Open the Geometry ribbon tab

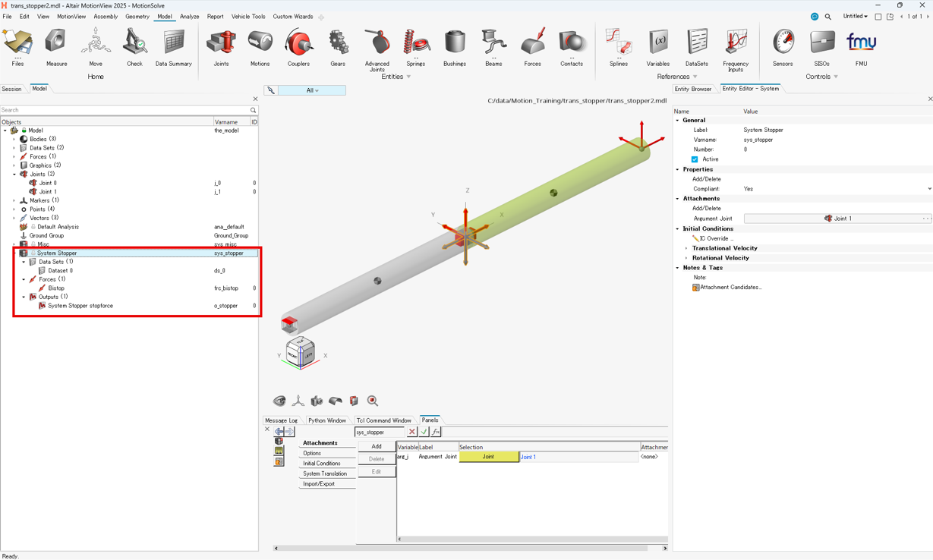[x=137, y=17]
